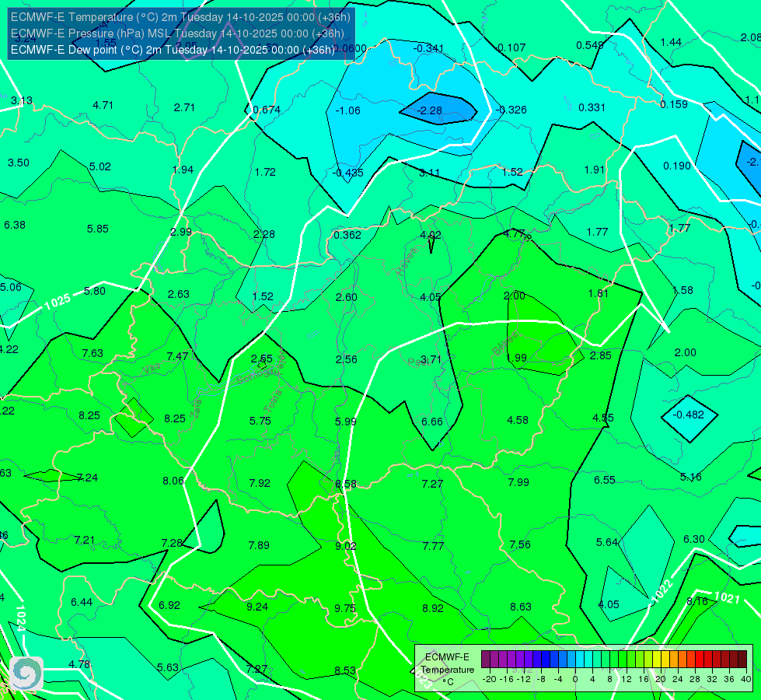Click the 0.362 dew point value
This screenshot has height=700, width=761.
pyautogui.click(x=347, y=235)
